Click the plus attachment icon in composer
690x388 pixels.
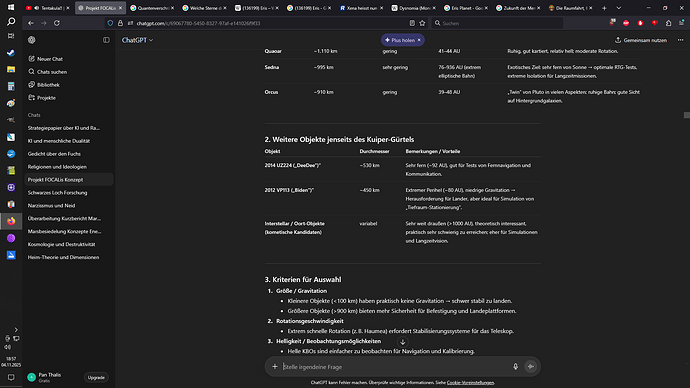pyautogui.click(x=275, y=366)
